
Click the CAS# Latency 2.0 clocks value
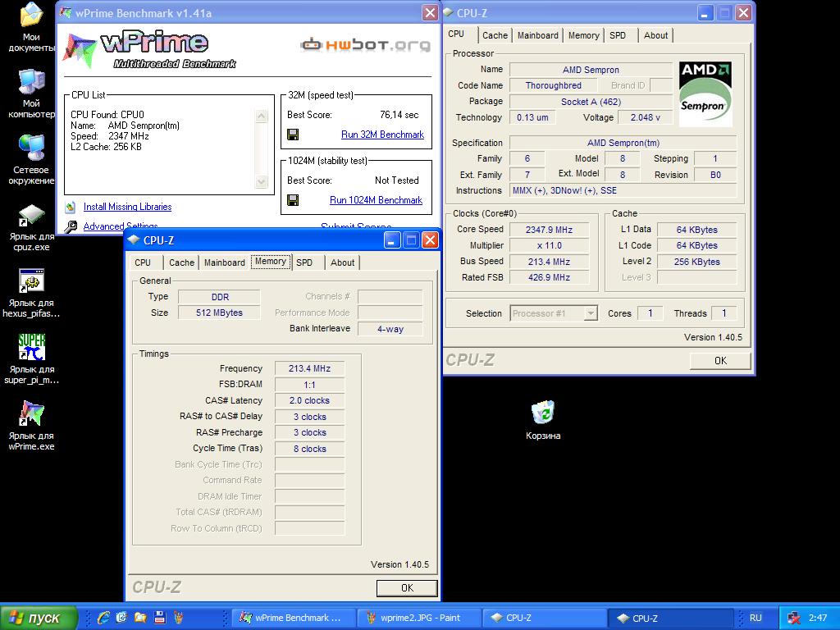pyautogui.click(x=309, y=400)
